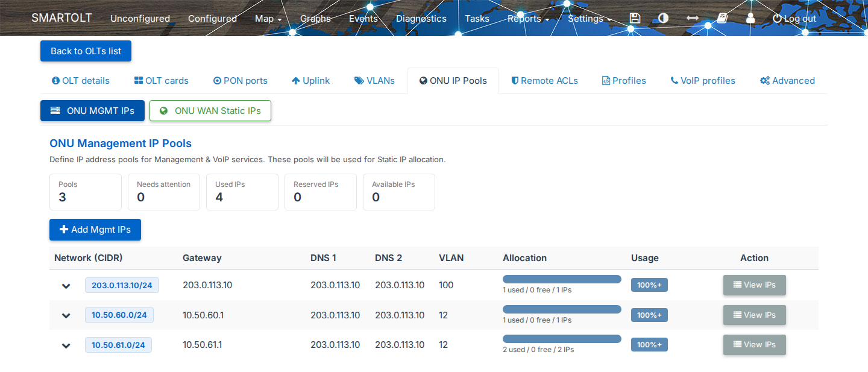Image resolution: width=868 pixels, height=372 pixels.
Task: Click the allocation bar of 10.50.60.0/24 pool
Action: click(562, 309)
